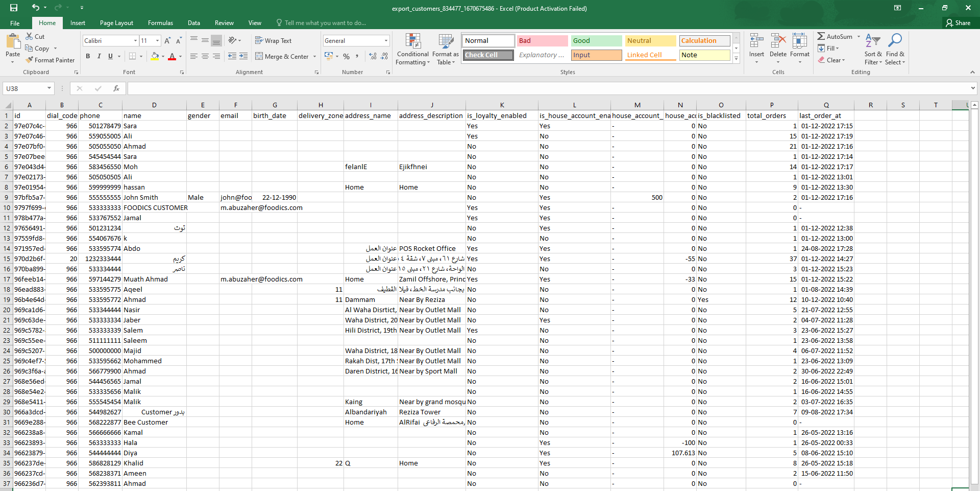Click the Decrease Indent icon
This screenshot has width=980, height=491.
point(232,56)
